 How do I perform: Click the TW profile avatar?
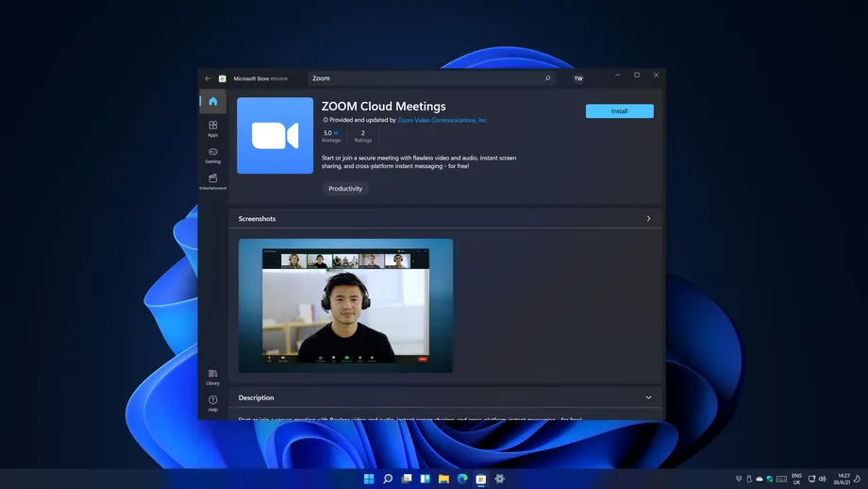578,78
